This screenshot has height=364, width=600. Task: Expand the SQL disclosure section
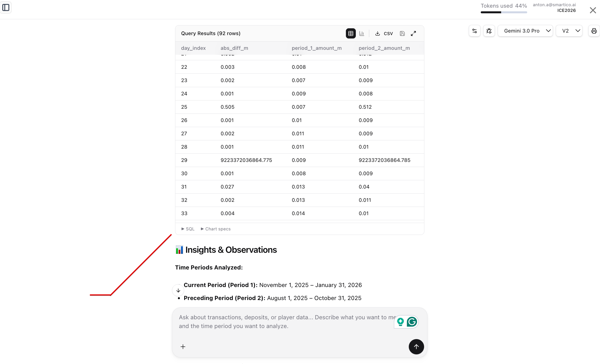188,229
